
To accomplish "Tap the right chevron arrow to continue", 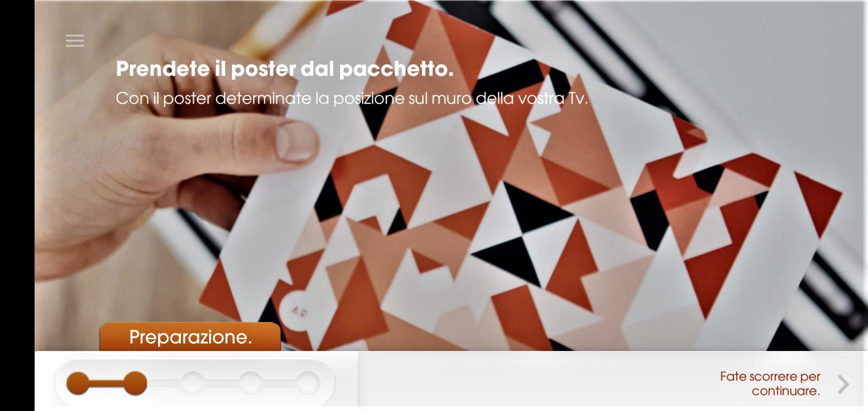I will [x=843, y=384].
